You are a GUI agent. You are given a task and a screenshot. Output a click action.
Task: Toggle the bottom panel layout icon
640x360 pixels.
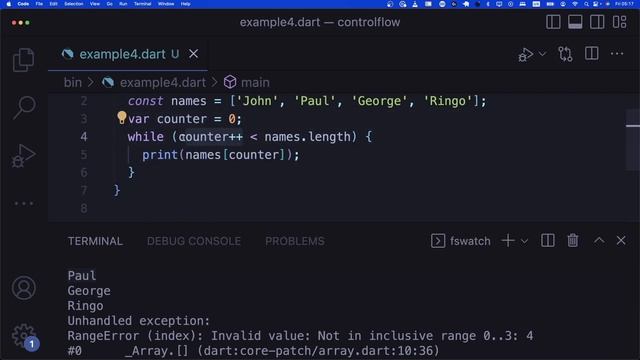click(575, 22)
